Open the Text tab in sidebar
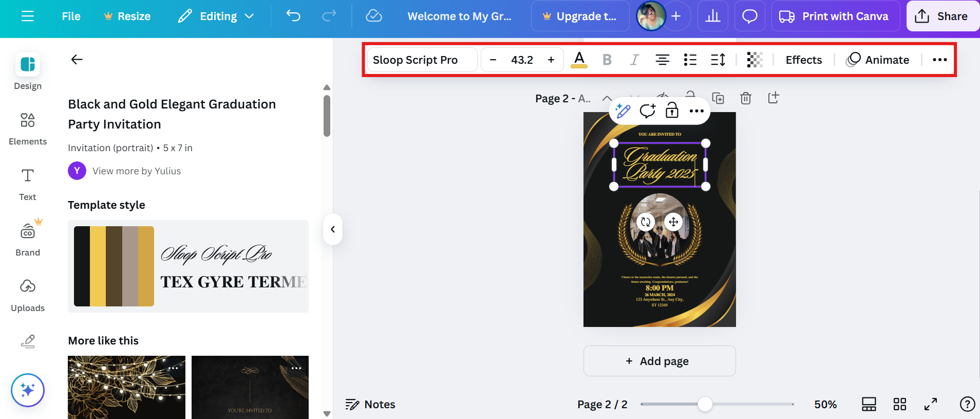This screenshot has height=419, width=980. [x=28, y=185]
